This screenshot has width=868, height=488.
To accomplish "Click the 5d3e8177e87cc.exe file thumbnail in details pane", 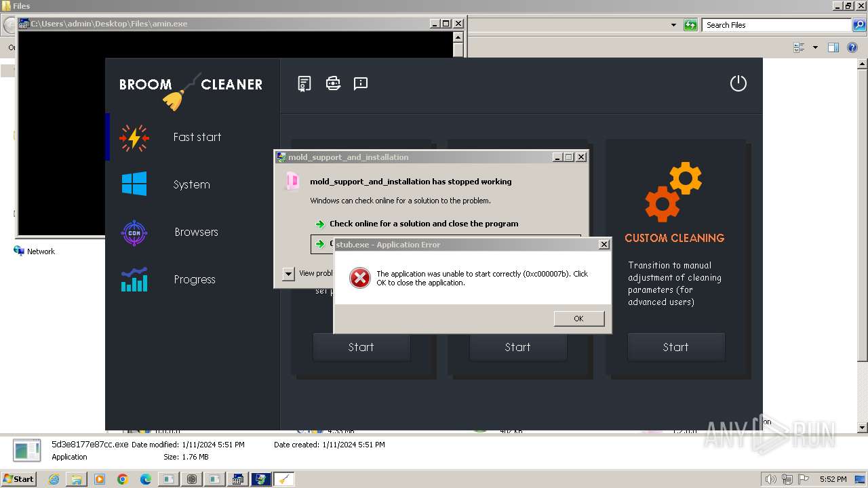I will (27, 451).
